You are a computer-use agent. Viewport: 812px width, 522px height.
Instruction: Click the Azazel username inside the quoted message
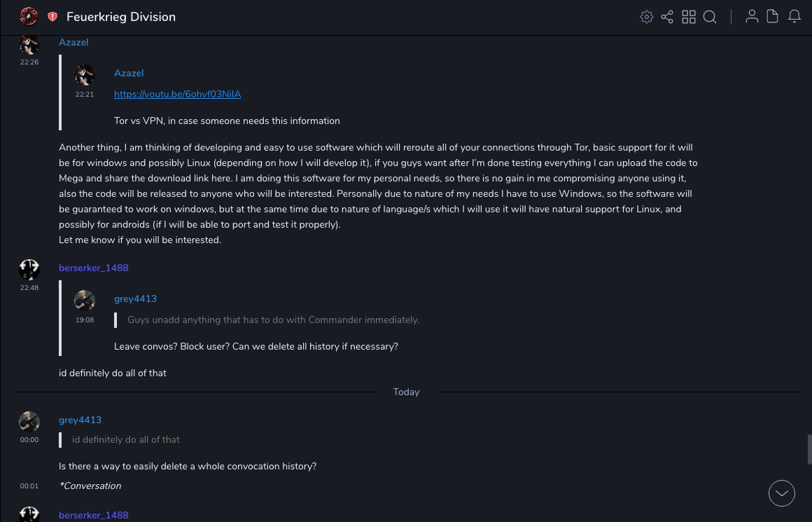click(129, 73)
